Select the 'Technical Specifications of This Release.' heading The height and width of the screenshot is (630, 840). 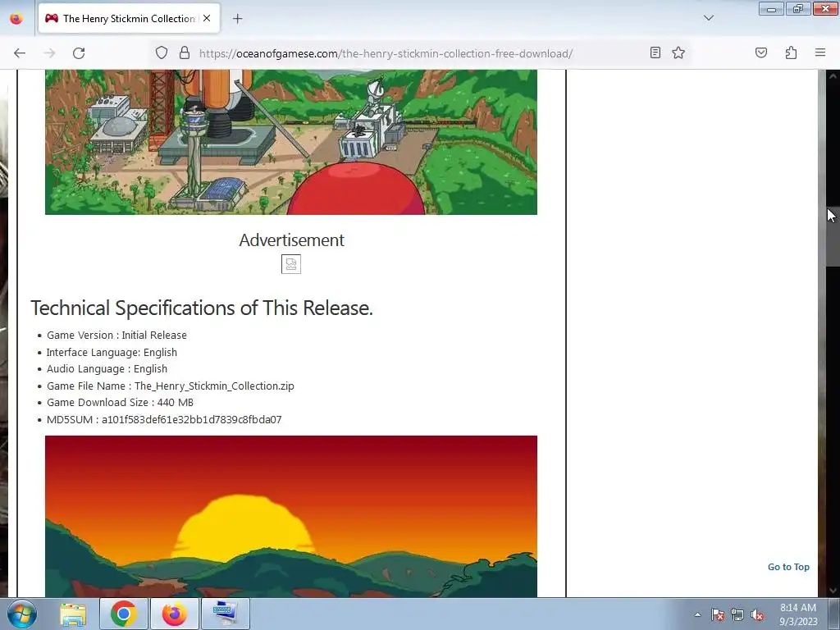coord(202,308)
